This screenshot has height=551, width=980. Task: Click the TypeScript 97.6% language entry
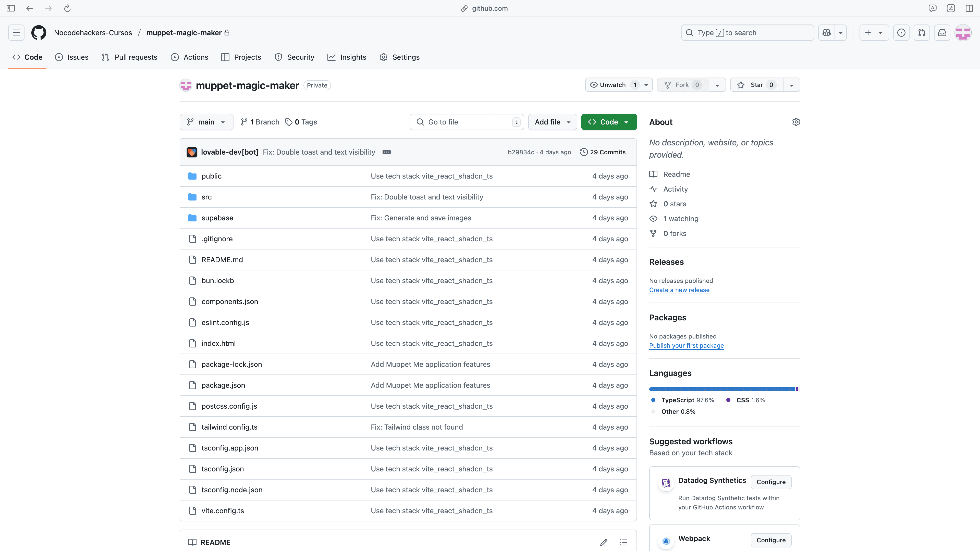(x=682, y=400)
